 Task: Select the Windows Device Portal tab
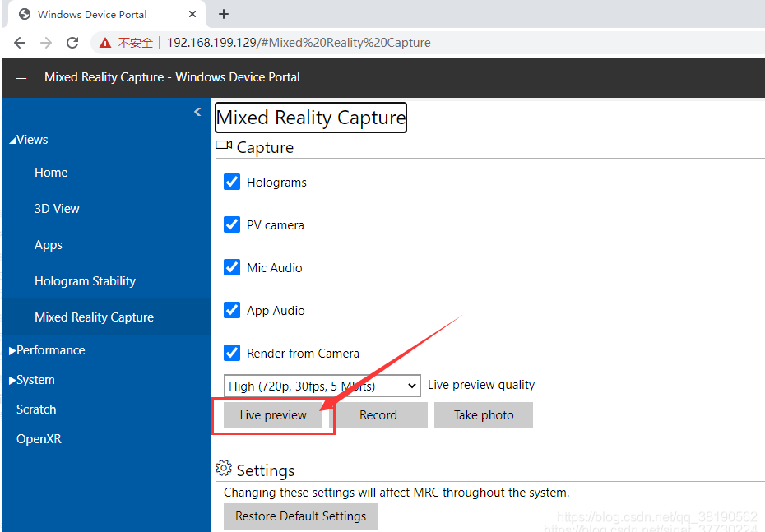point(106,14)
